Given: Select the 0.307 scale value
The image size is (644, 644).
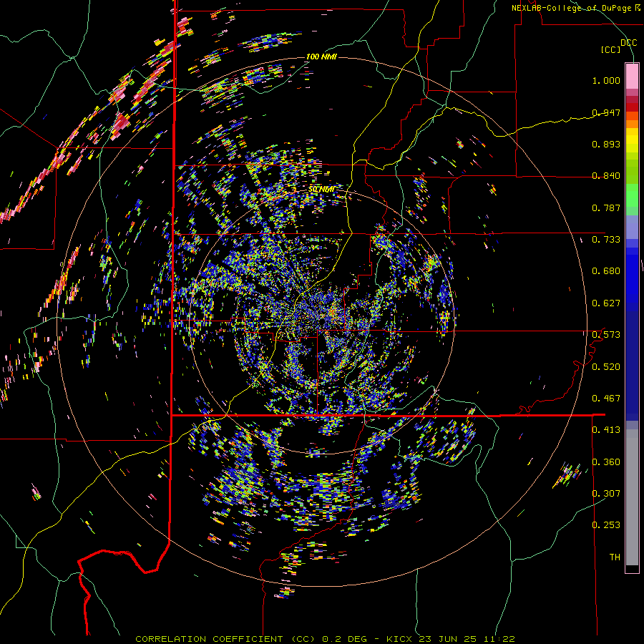Looking at the screenshot, I should click(606, 494).
